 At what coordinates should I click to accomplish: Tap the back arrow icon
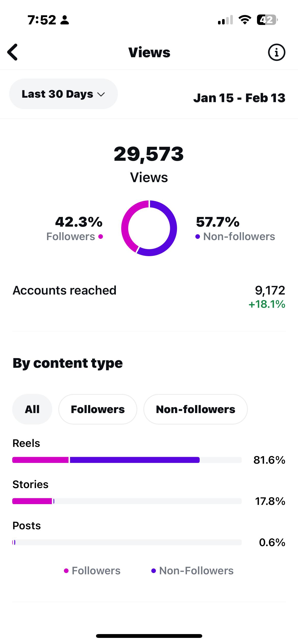pyautogui.click(x=13, y=52)
